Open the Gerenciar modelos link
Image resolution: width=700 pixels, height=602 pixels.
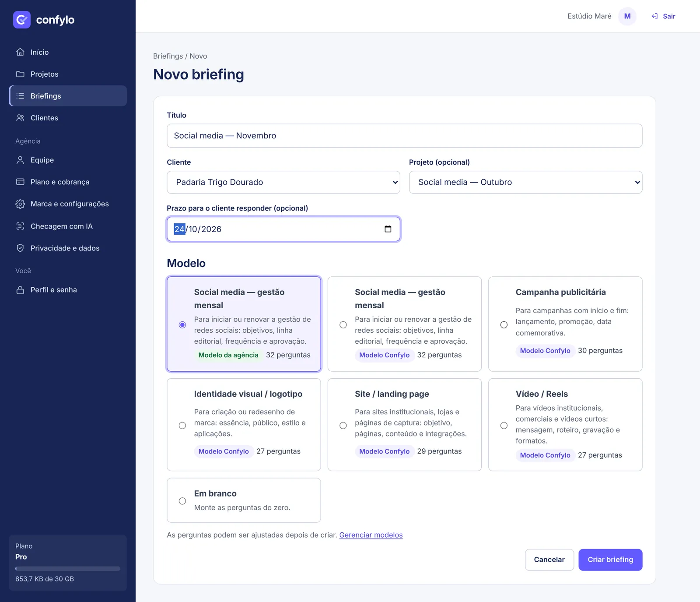click(371, 535)
